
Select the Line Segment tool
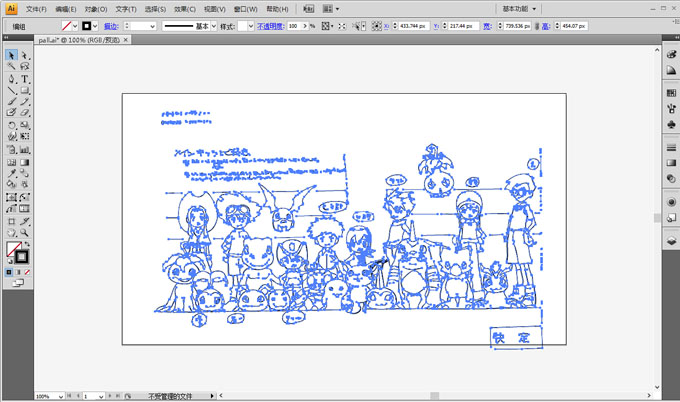pyautogui.click(x=11, y=90)
